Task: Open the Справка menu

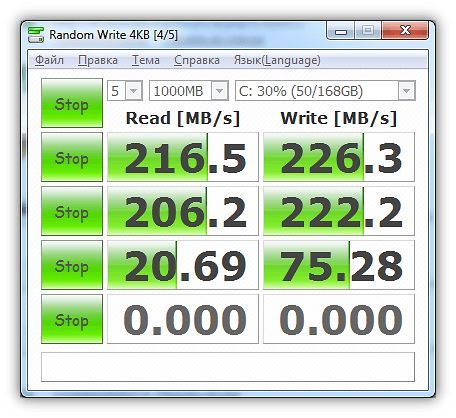Action: click(x=197, y=60)
